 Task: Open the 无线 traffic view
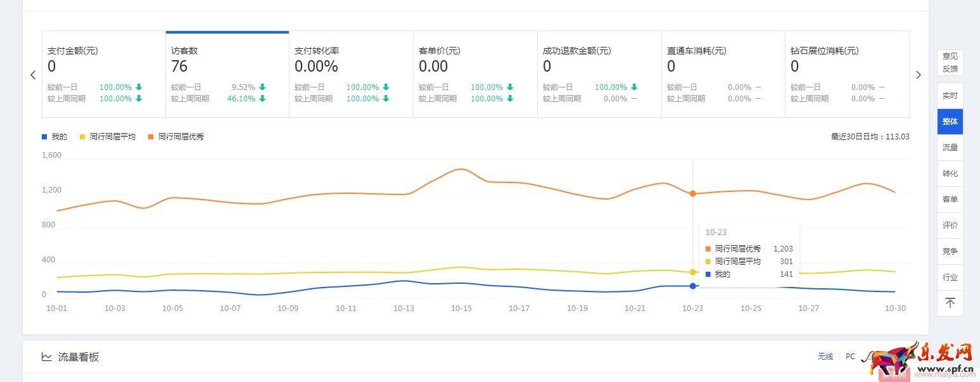pyautogui.click(x=825, y=356)
